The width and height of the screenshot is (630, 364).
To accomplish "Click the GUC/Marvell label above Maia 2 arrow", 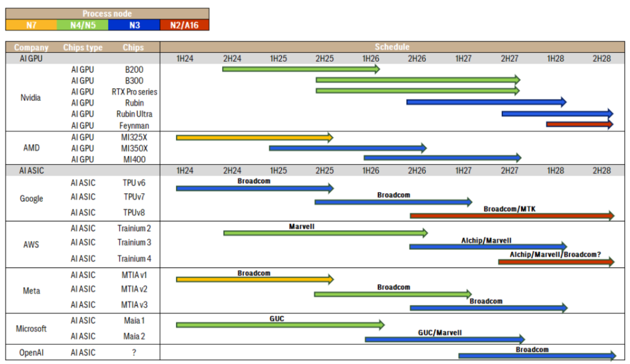I will point(440,333).
